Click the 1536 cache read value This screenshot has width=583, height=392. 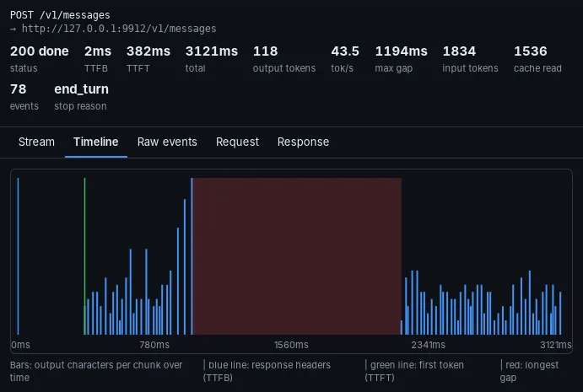point(531,51)
